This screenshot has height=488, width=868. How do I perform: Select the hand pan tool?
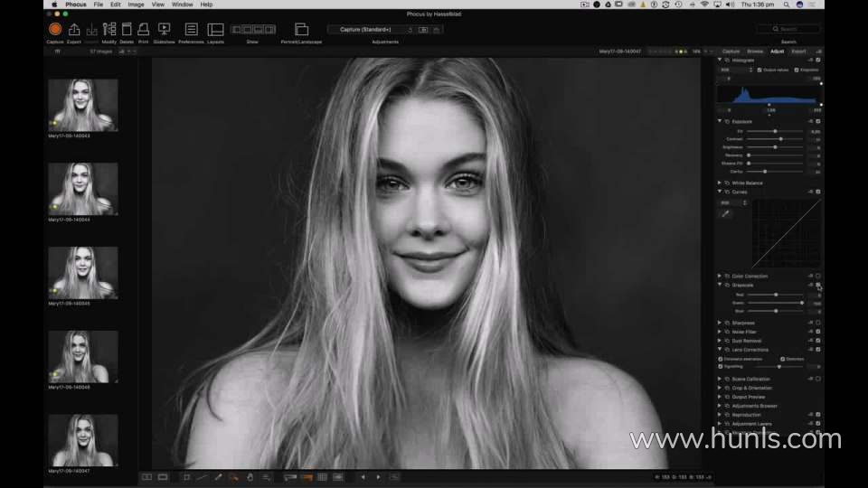tap(250, 477)
